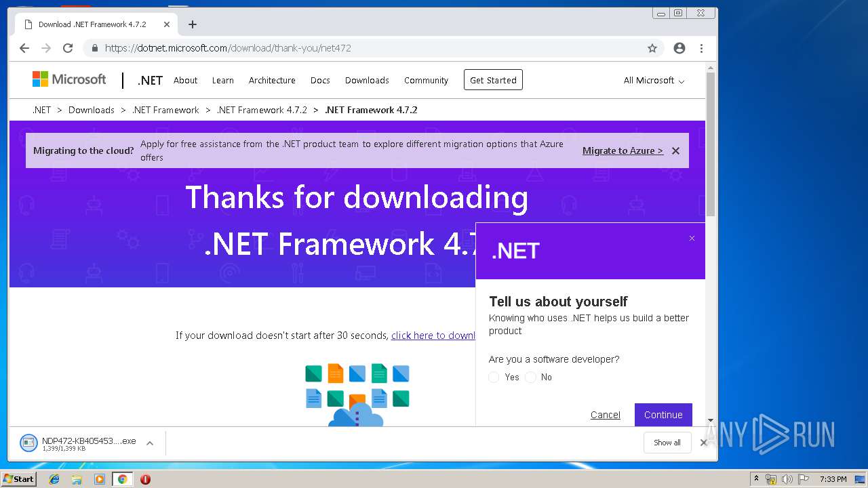Open the Docs menu item
868x488 pixels.
[320, 80]
